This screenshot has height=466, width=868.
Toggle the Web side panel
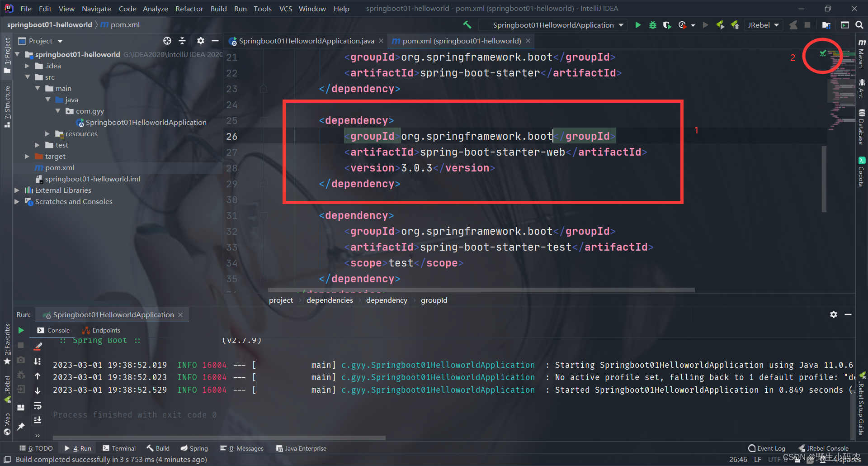pyautogui.click(x=7, y=424)
